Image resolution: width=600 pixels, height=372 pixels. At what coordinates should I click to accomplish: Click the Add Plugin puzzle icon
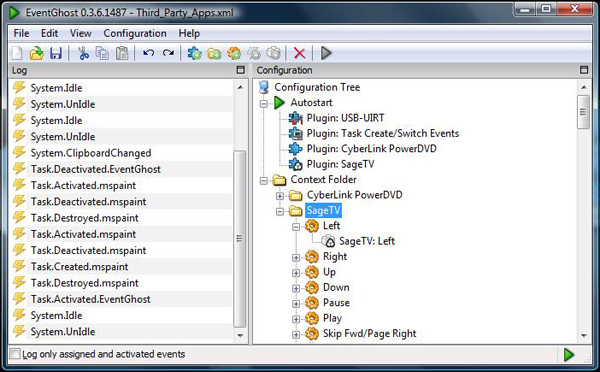tap(194, 53)
